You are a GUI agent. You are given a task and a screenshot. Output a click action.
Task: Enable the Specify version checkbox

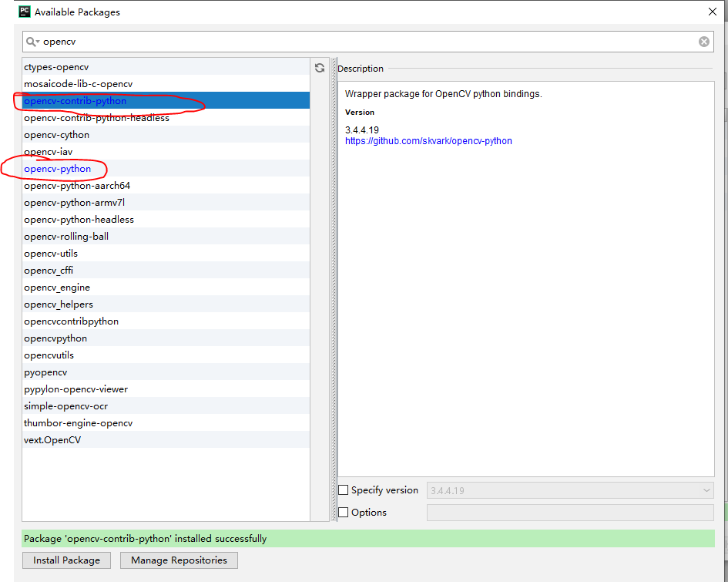tap(343, 490)
